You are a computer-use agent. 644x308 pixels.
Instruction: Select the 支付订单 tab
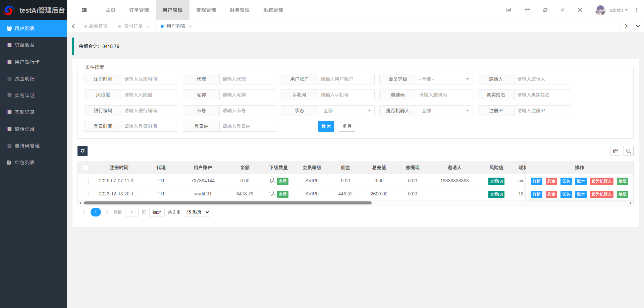[133, 26]
